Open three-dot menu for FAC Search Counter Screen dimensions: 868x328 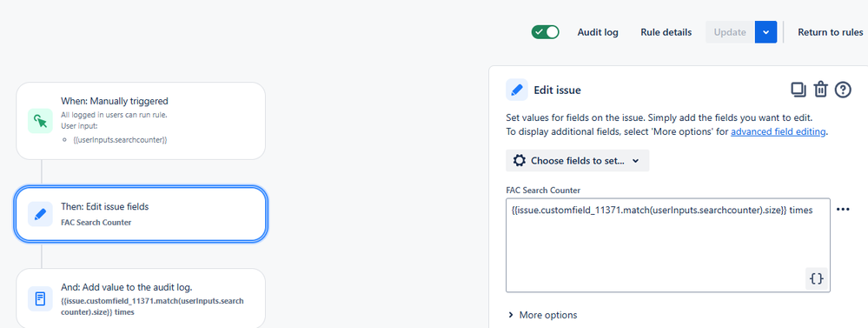coord(843,210)
